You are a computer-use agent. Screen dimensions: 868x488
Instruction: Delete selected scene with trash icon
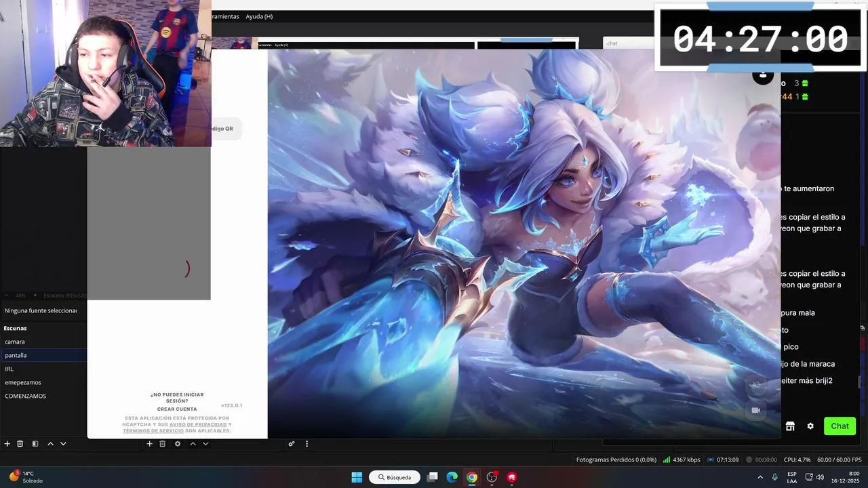[20, 443]
